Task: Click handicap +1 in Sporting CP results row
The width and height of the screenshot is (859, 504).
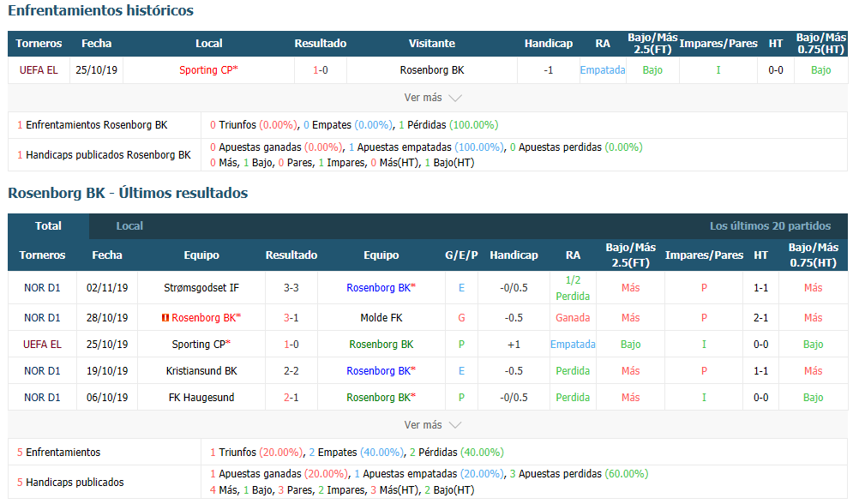Action: point(514,345)
